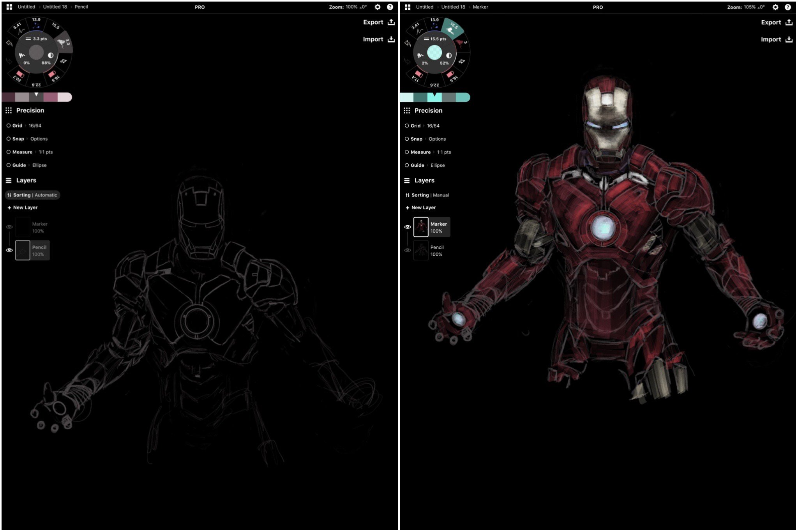Click Export in the right screenshot
The width and height of the screenshot is (798, 532).
pyautogui.click(x=777, y=22)
